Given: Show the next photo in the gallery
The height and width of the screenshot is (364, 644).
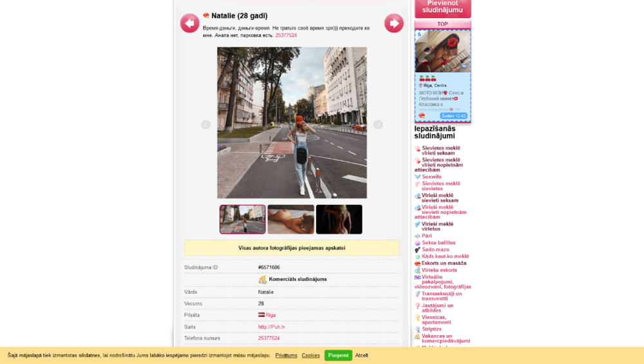Looking at the screenshot, I should pyautogui.click(x=378, y=124).
